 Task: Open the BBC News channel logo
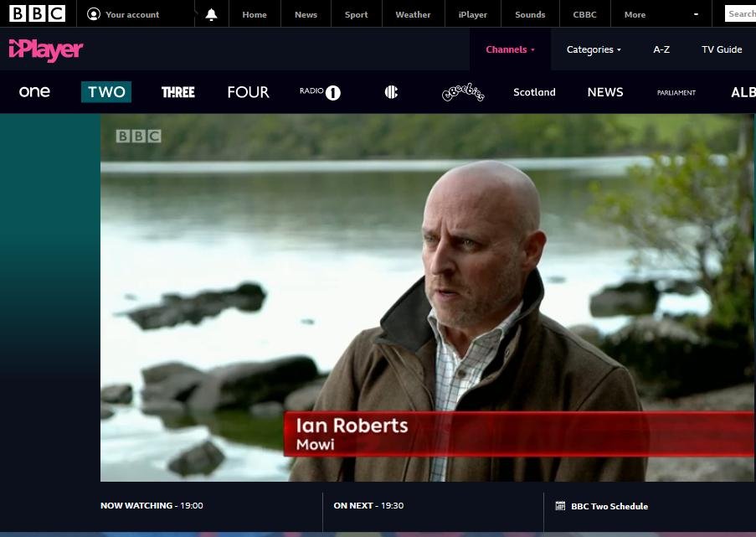(x=604, y=92)
